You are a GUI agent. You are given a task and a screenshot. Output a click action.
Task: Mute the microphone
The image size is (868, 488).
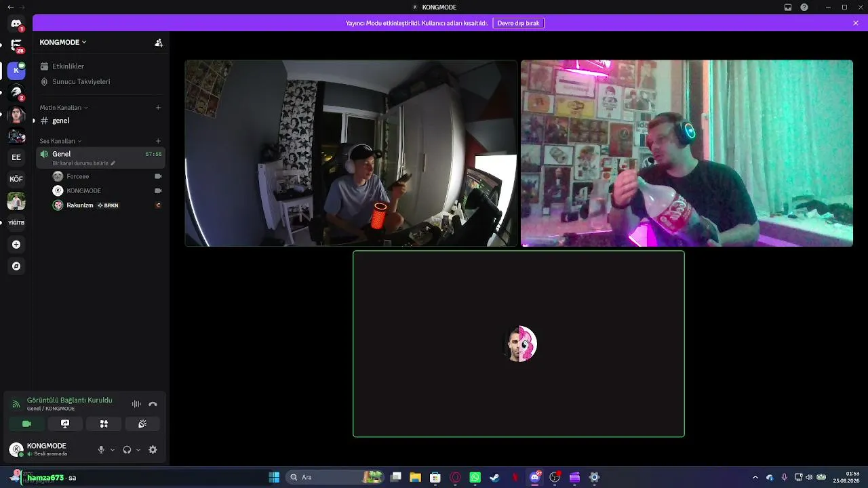point(101,449)
